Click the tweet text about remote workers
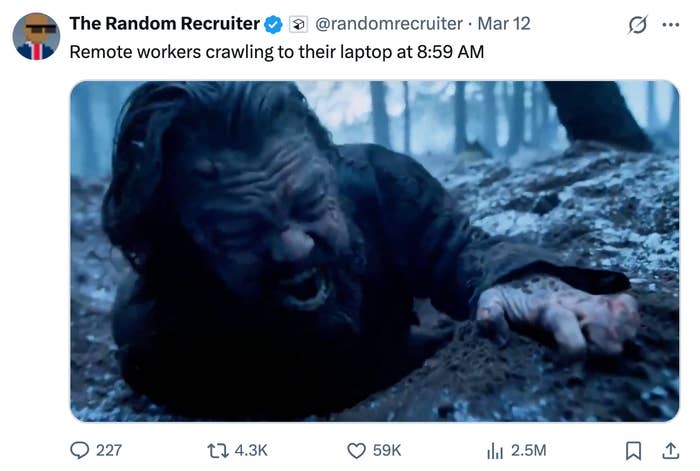Image resolution: width=700 pixels, height=471 pixels. click(276, 51)
